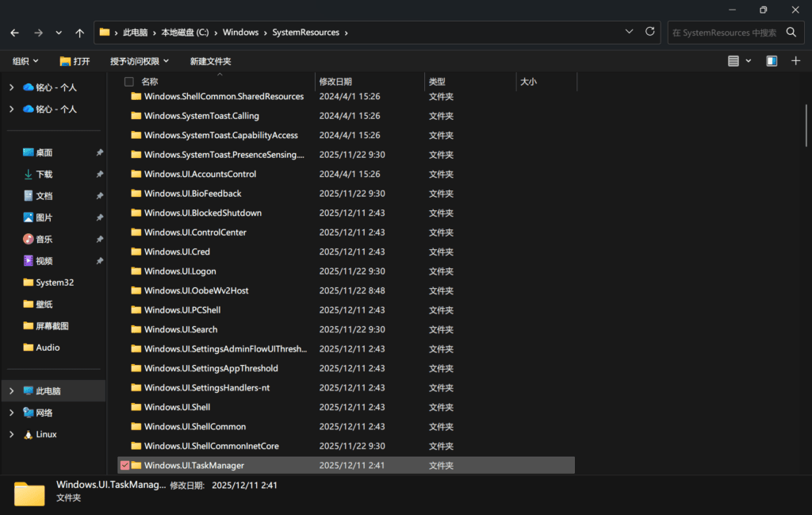The width and height of the screenshot is (812, 515).
Task: Open the 组织 dropdown menu
Action: tap(26, 61)
